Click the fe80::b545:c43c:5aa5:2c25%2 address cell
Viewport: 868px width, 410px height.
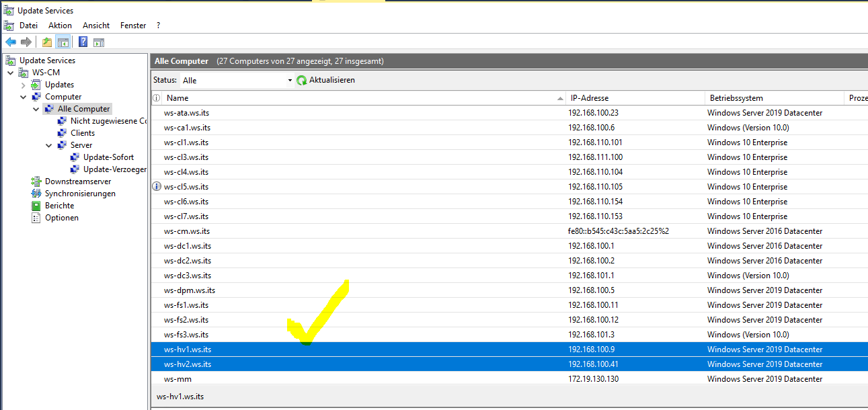click(619, 231)
